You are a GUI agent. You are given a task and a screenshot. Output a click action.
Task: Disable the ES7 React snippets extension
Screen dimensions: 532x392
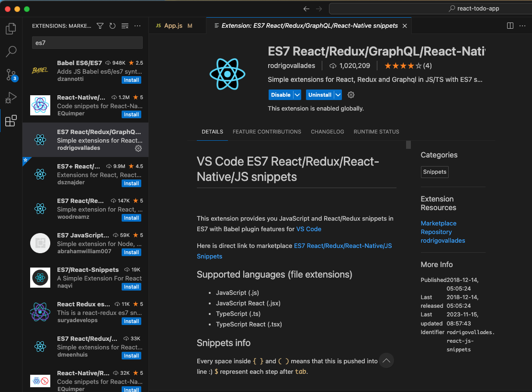pyautogui.click(x=281, y=95)
